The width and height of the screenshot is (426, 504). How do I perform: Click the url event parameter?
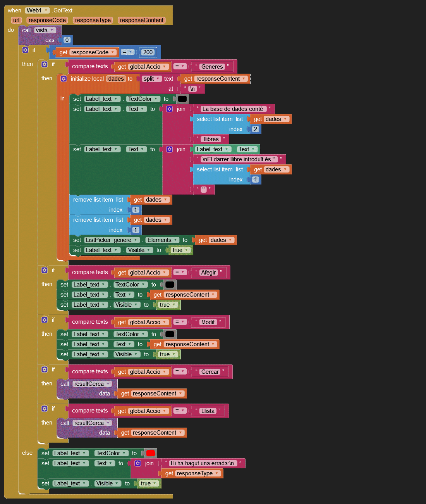click(16, 20)
